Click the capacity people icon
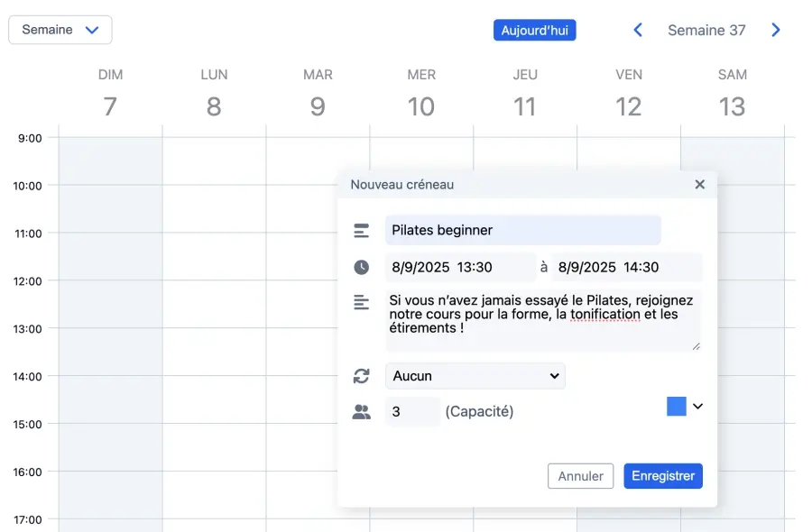The width and height of the screenshot is (812, 532). 362,412
